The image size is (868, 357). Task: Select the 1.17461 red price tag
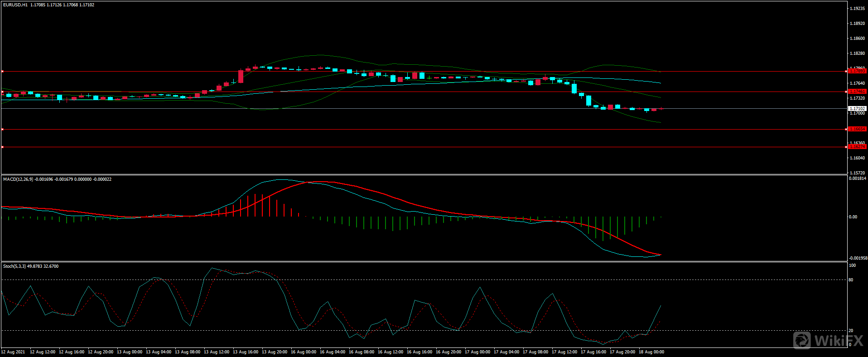pos(857,92)
